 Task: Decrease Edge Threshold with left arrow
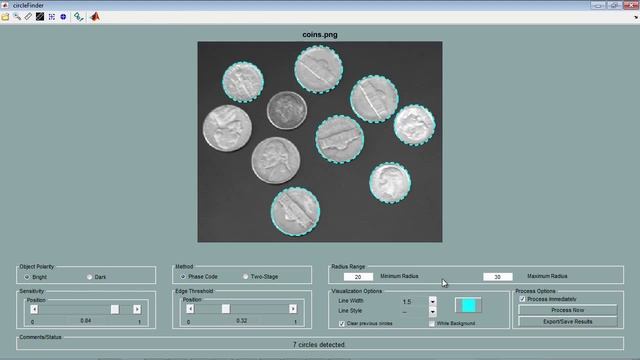point(190,309)
